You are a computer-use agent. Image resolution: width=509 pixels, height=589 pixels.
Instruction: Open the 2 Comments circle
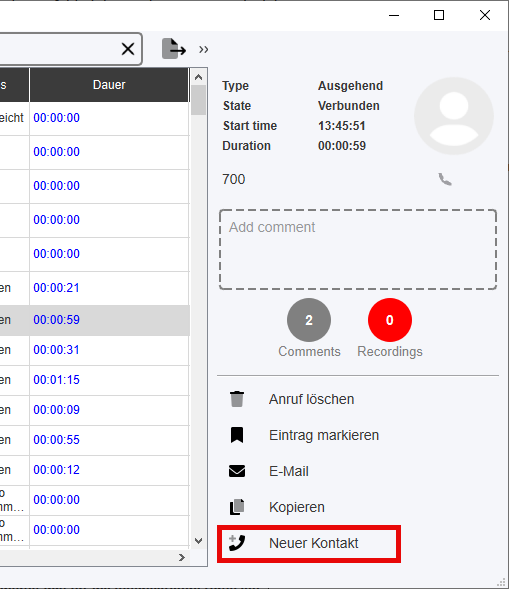coord(309,320)
